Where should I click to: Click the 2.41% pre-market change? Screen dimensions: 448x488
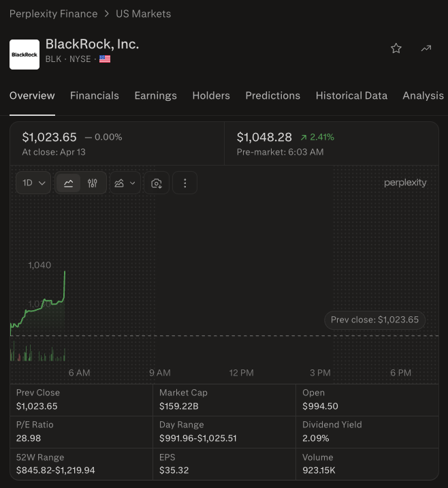[317, 137]
